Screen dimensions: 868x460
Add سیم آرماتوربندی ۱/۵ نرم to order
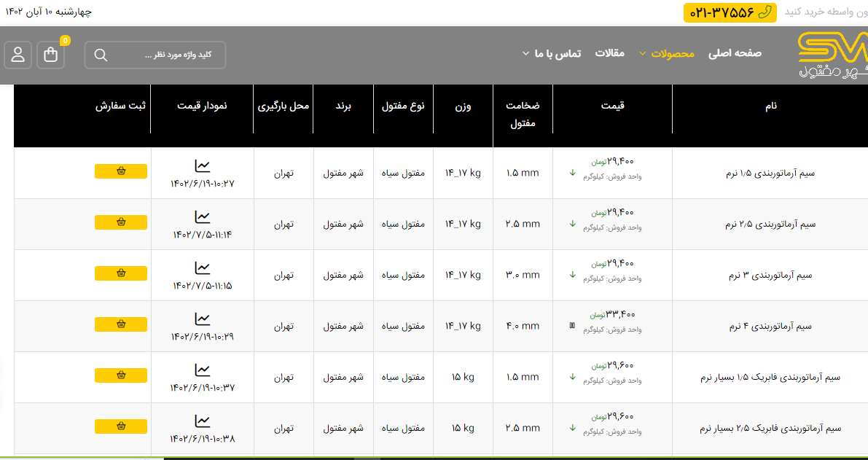[121, 171]
